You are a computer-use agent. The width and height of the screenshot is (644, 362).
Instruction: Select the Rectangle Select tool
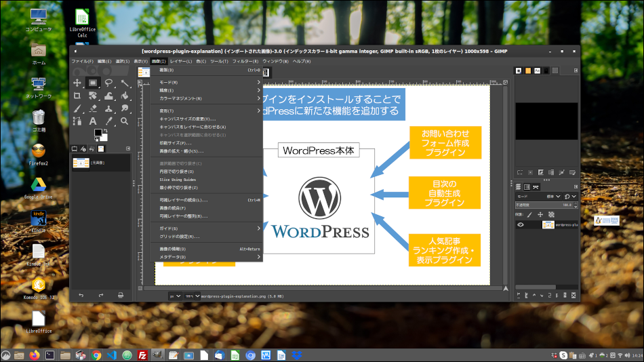tap(93, 83)
